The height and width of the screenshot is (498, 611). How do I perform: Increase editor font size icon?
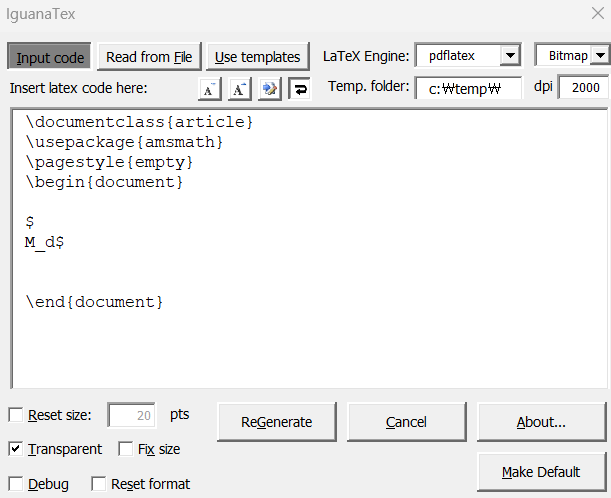pyautogui.click(x=240, y=89)
